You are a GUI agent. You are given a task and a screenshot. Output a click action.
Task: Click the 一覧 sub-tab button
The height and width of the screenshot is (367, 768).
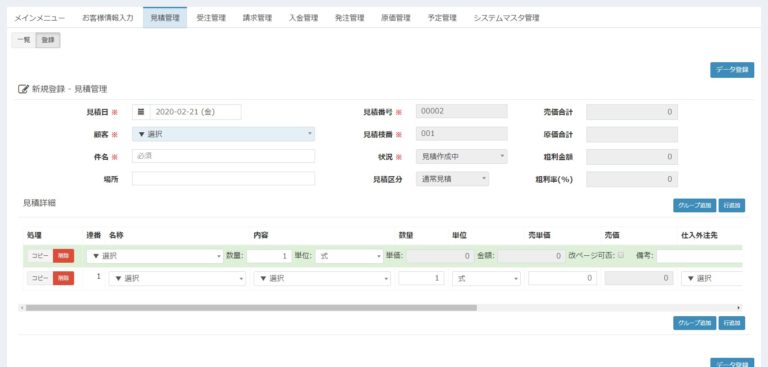click(x=24, y=40)
